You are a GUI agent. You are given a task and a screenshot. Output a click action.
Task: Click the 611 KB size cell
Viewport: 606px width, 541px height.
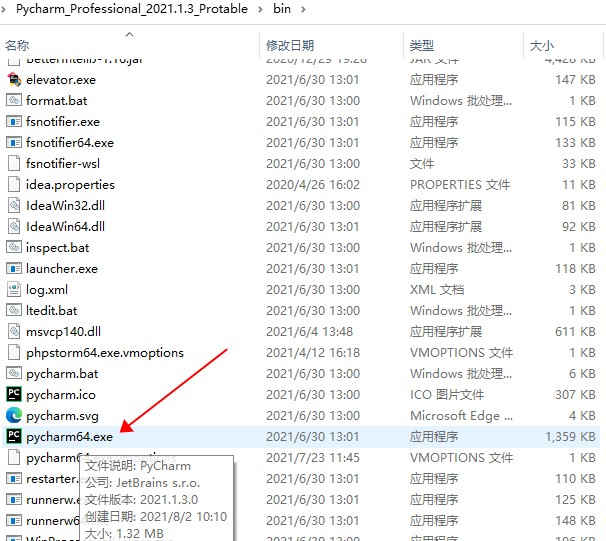click(575, 332)
